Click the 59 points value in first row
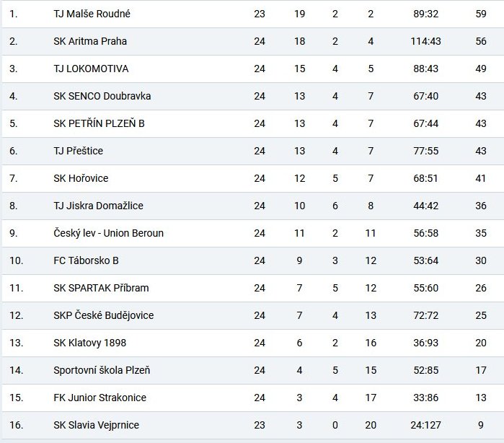504x443 pixels. pyautogui.click(x=480, y=14)
